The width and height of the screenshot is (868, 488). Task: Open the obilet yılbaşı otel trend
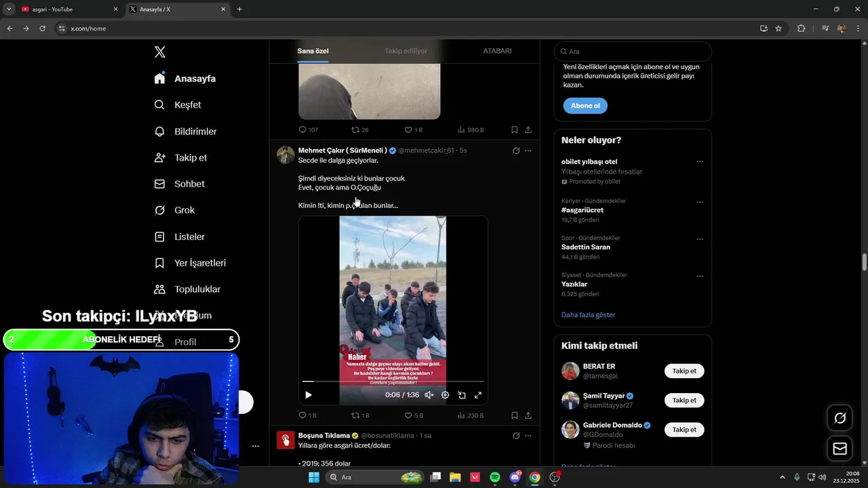(589, 162)
